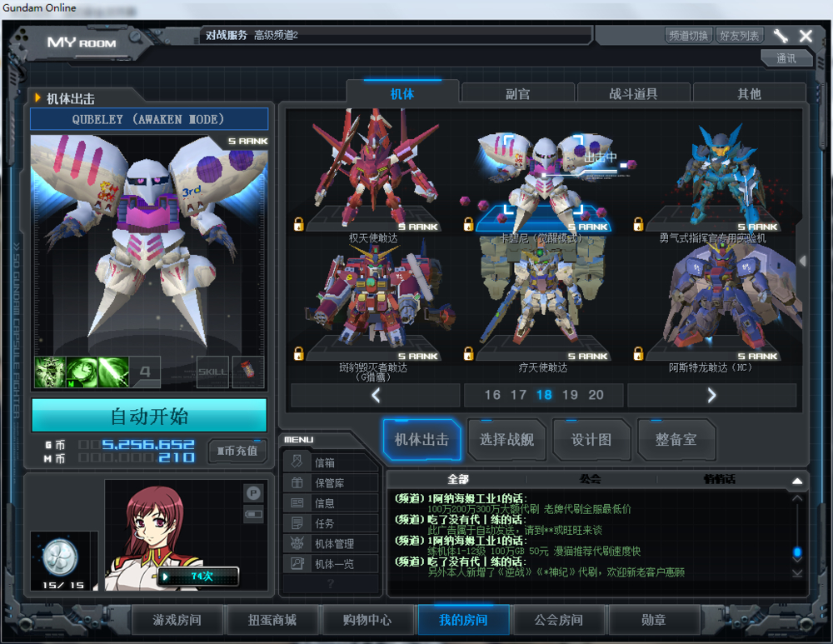Click lock icon on 疗天使敢达
This screenshot has height=644, width=833.
[468, 353]
